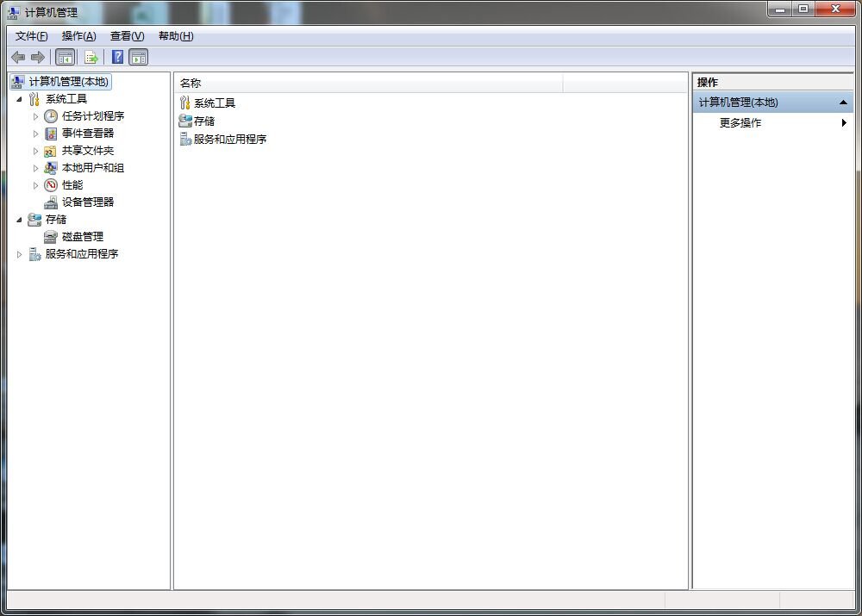Viewport: 862px width, 616px height.
Task: Expand 服务和应用程序 in the tree
Action: click(x=19, y=253)
